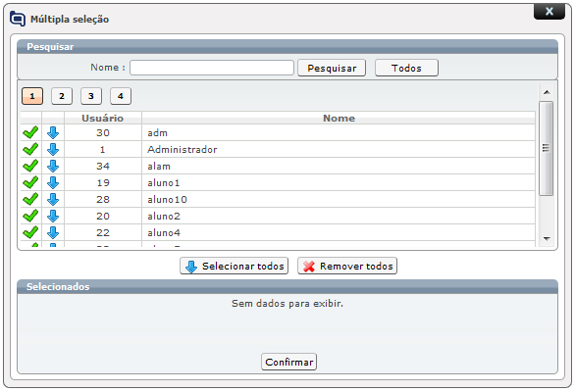The image size is (575, 392).
Task: Click the blue arrow for user adm
Action: [53, 132]
